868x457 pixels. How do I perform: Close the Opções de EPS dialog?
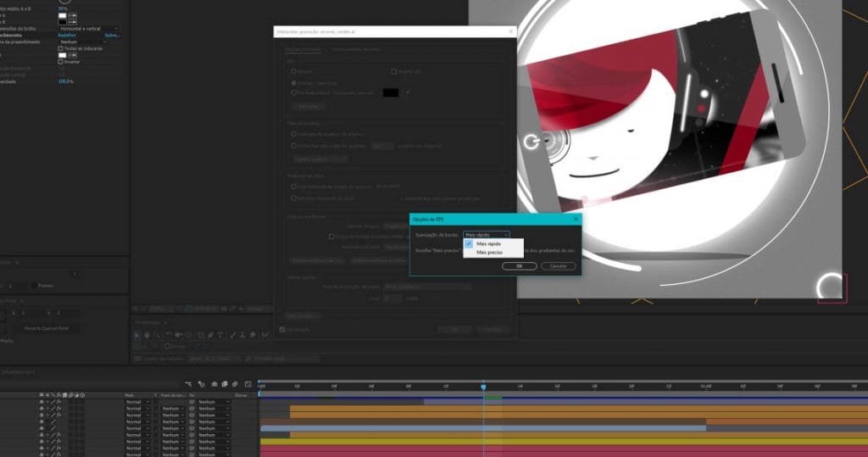click(576, 219)
